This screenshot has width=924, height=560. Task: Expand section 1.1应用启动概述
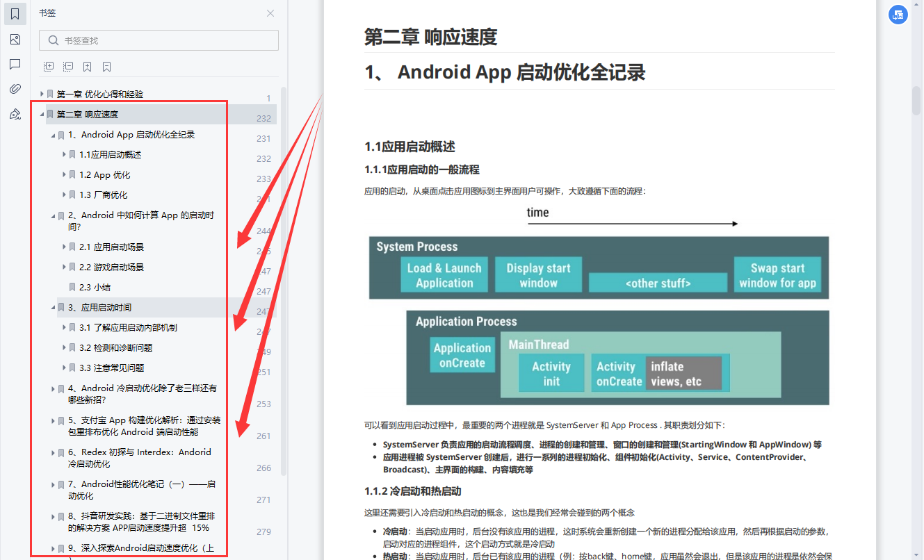pos(63,154)
